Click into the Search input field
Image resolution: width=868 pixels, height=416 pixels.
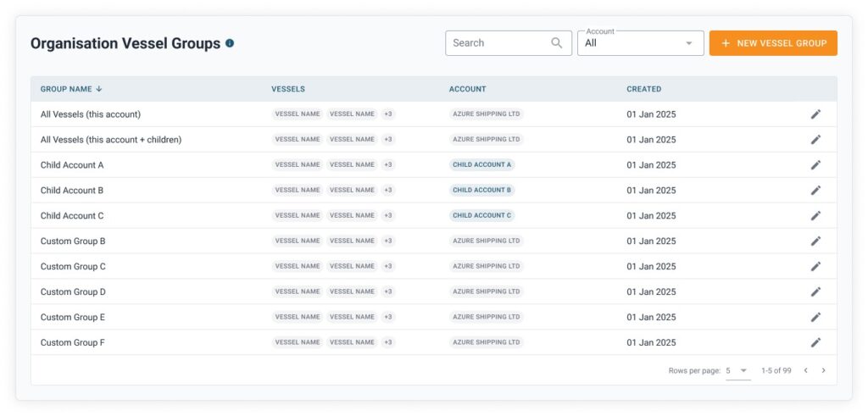pos(497,43)
